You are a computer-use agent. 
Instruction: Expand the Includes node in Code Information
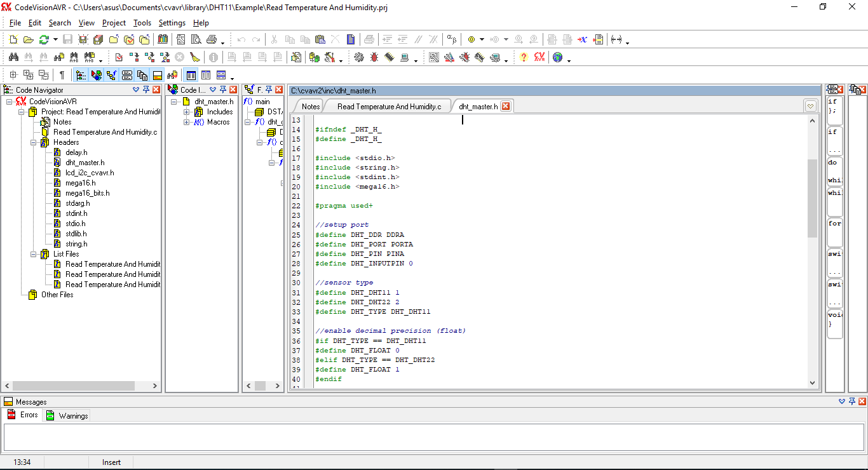tap(187, 112)
